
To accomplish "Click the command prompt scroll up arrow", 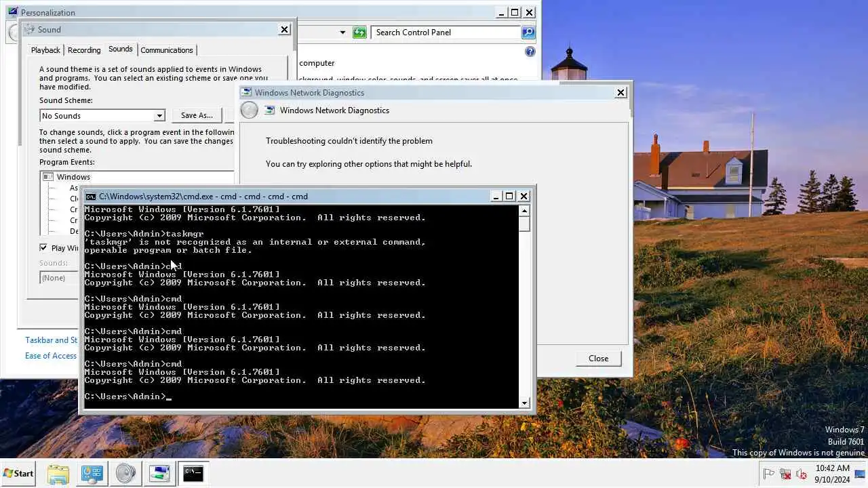I will (524, 211).
